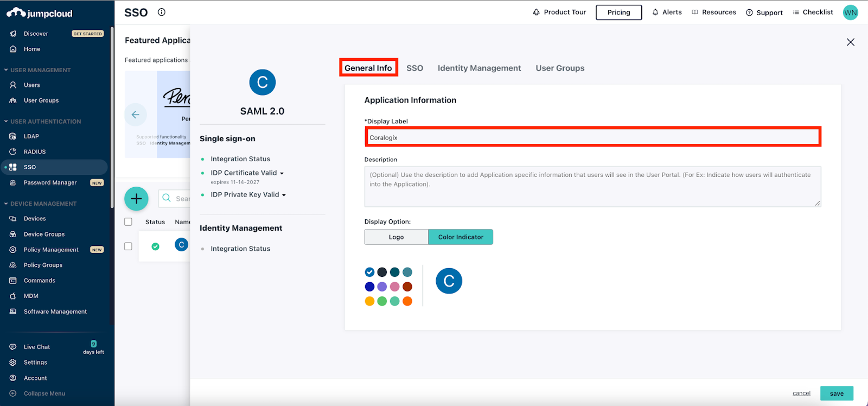The image size is (868, 406).
Task: Click the SSO grid icon in sidebar
Action: 13,167
